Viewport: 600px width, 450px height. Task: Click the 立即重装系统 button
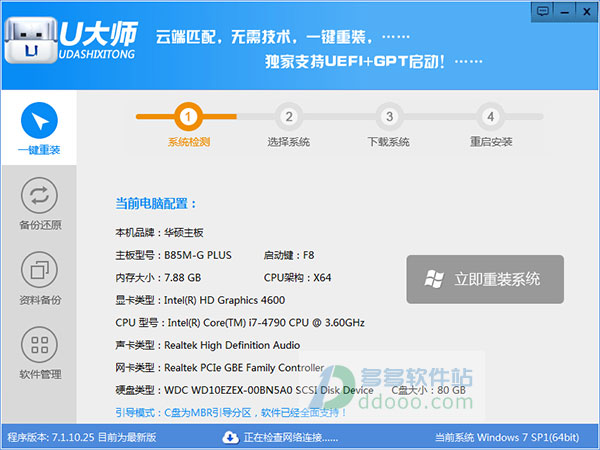tap(485, 279)
